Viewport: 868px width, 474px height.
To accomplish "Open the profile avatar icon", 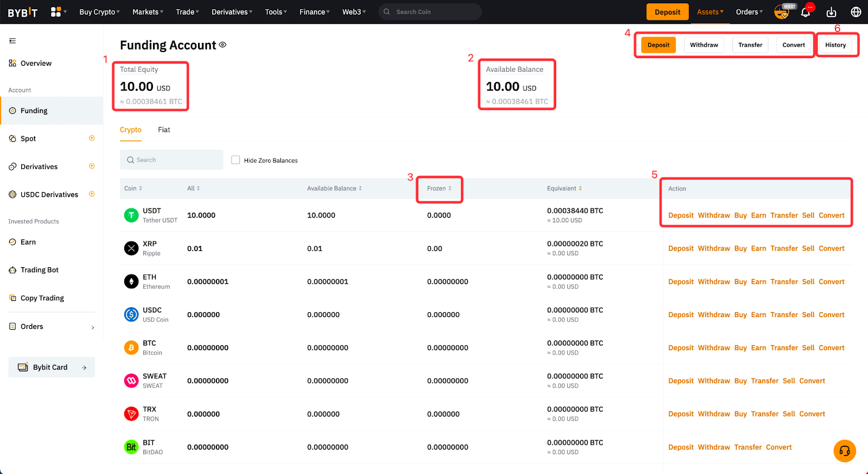I will click(x=781, y=12).
